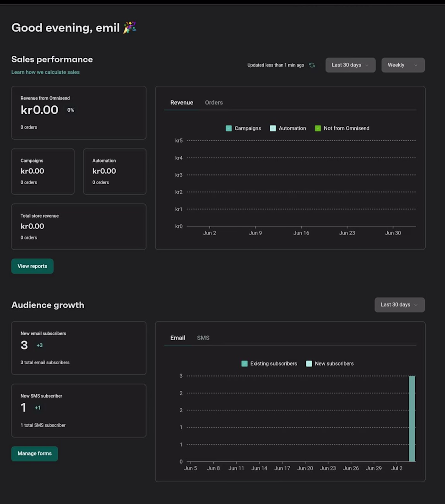Click the 1 total SMS subscriber text
This screenshot has width=445, height=504.
click(43, 425)
